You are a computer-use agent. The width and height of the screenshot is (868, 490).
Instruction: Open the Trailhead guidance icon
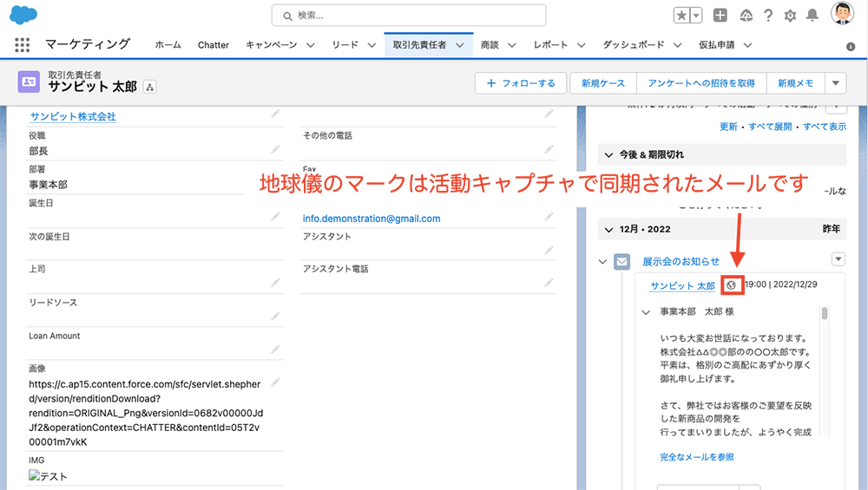click(x=746, y=16)
